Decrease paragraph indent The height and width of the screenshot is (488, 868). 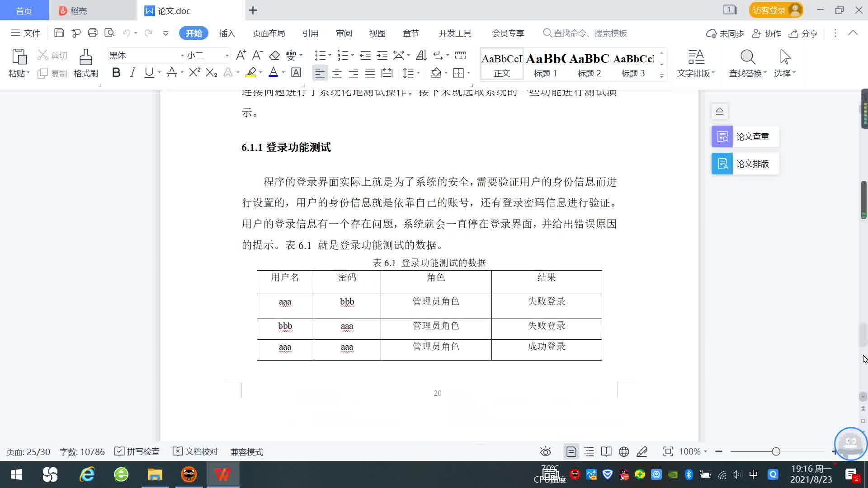[x=365, y=55]
